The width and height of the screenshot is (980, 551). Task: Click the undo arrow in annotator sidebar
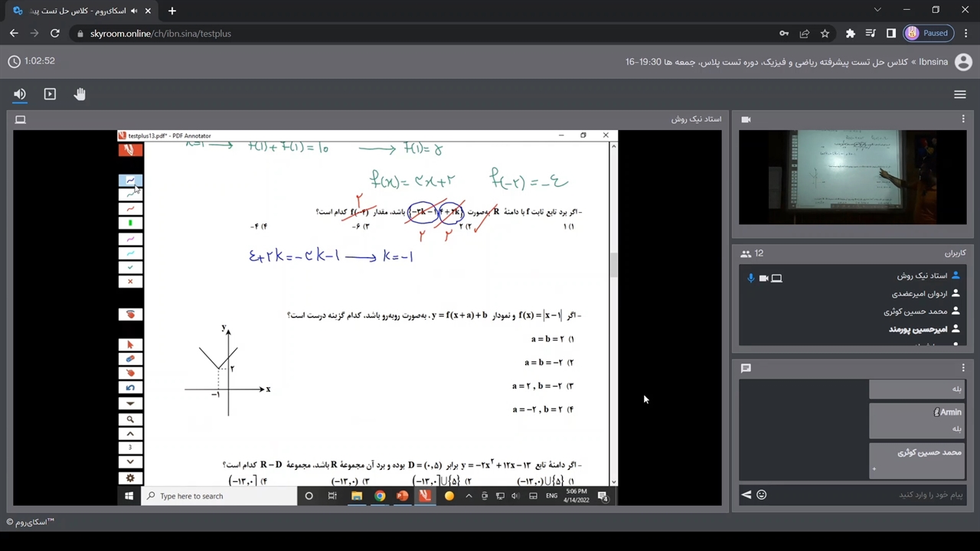130,388
